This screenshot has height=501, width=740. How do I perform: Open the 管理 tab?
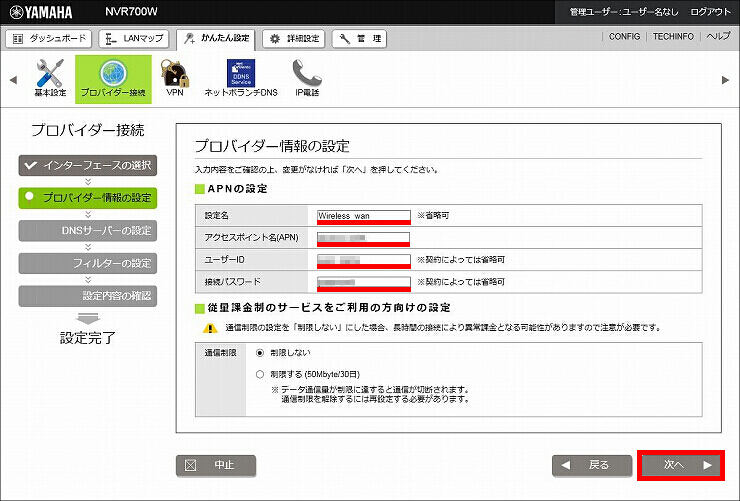coord(360,39)
